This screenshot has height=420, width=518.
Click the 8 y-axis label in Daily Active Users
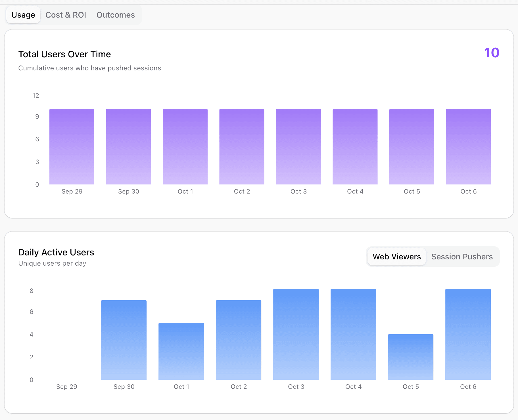click(x=32, y=291)
